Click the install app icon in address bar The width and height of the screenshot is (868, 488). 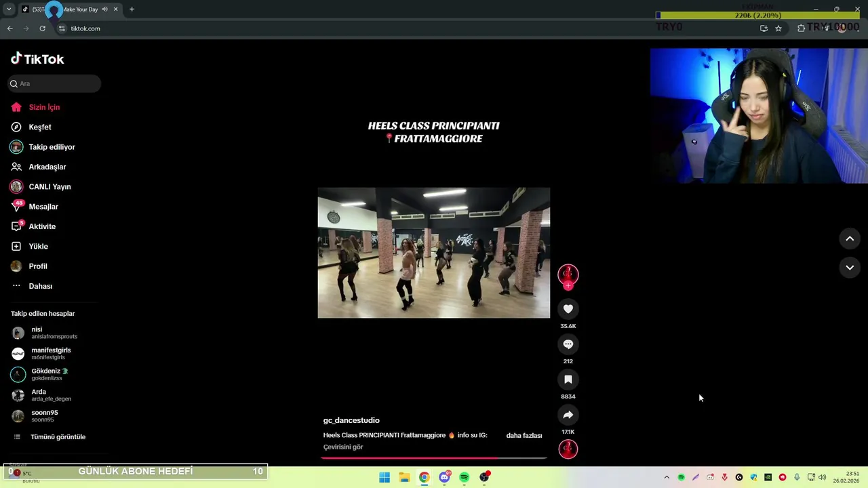pyautogui.click(x=764, y=28)
